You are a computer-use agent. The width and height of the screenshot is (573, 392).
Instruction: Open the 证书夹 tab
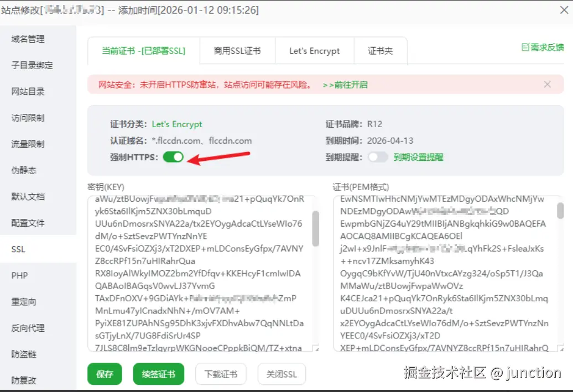(380, 51)
